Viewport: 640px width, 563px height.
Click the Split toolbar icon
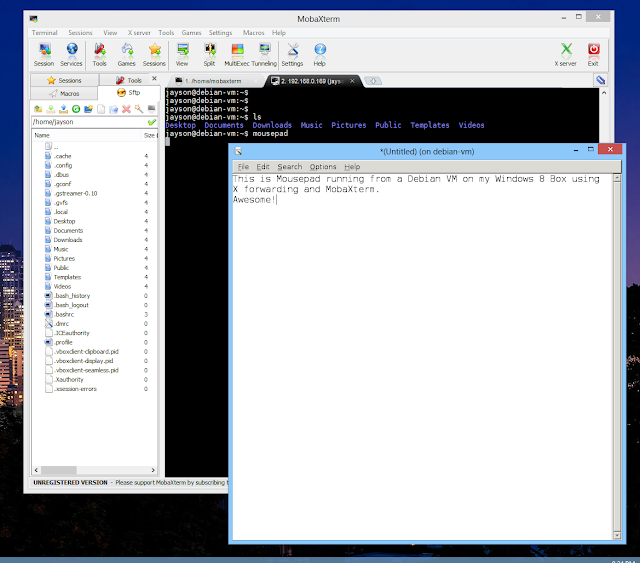tap(209, 54)
